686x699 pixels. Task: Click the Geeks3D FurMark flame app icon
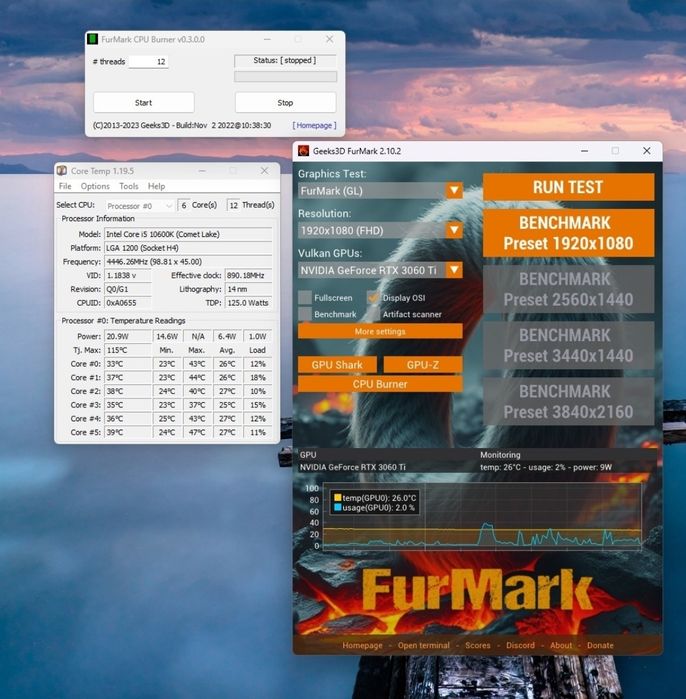point(304,151)
